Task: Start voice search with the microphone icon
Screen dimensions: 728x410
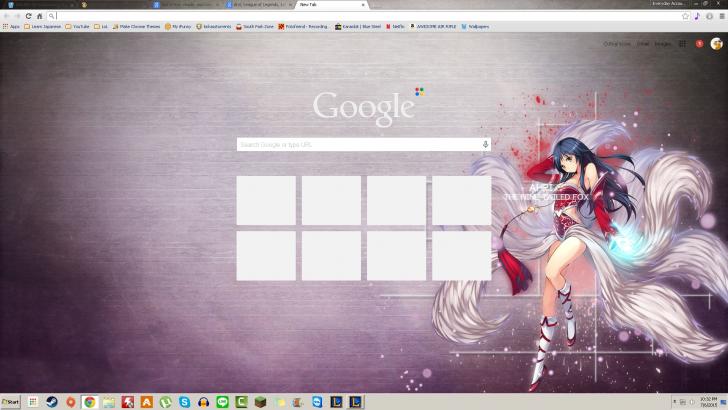Action: coord(485,144)
